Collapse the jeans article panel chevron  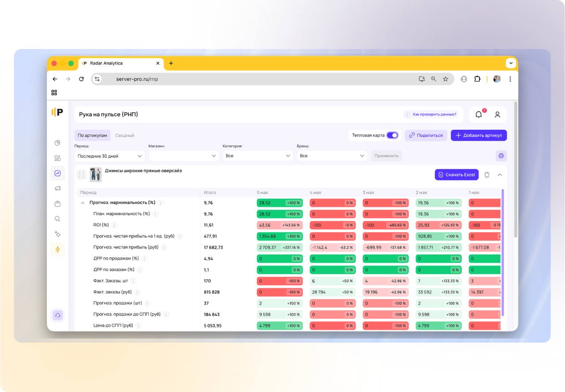coord(500,175)
